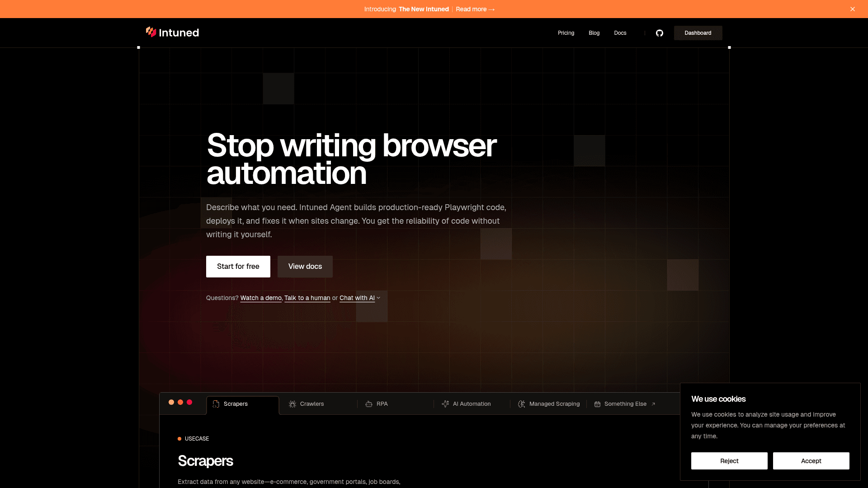This screenshot has width=868, height=488.
Task: Open the Watch a demo link
Action: [261, 298]
